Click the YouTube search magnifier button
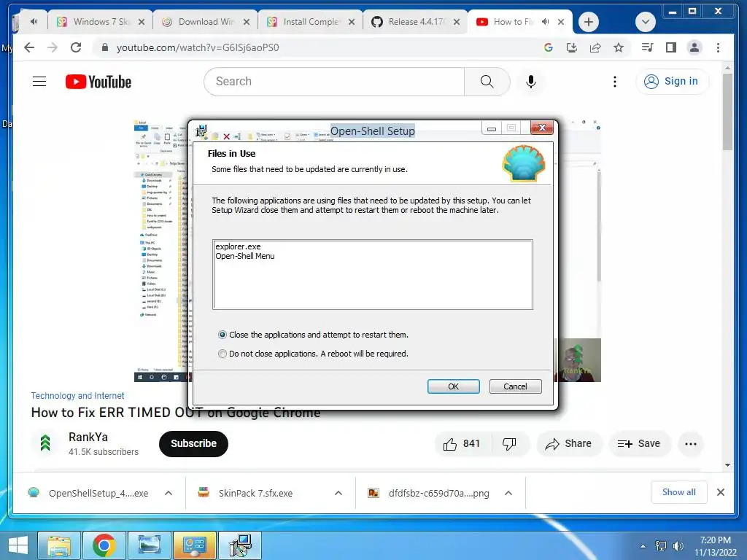Viewport: 747px width, 560px height. tap(487, 82)
